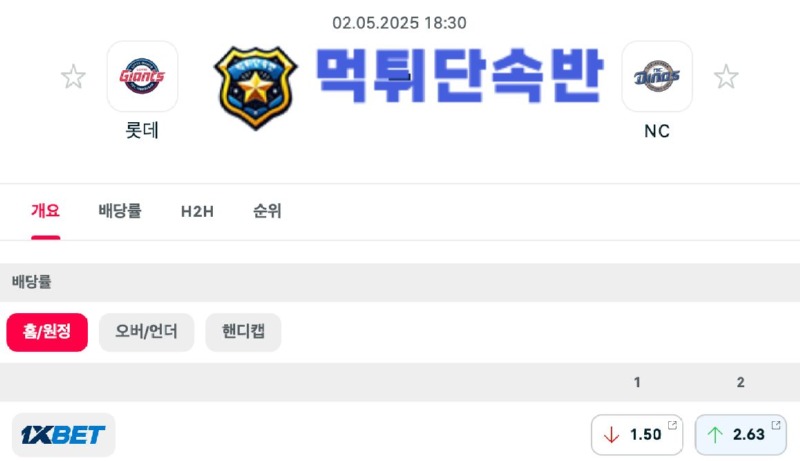The image size is (800, 461).
Task: Select the 1.50 home odds
Action: pos(637,435)
